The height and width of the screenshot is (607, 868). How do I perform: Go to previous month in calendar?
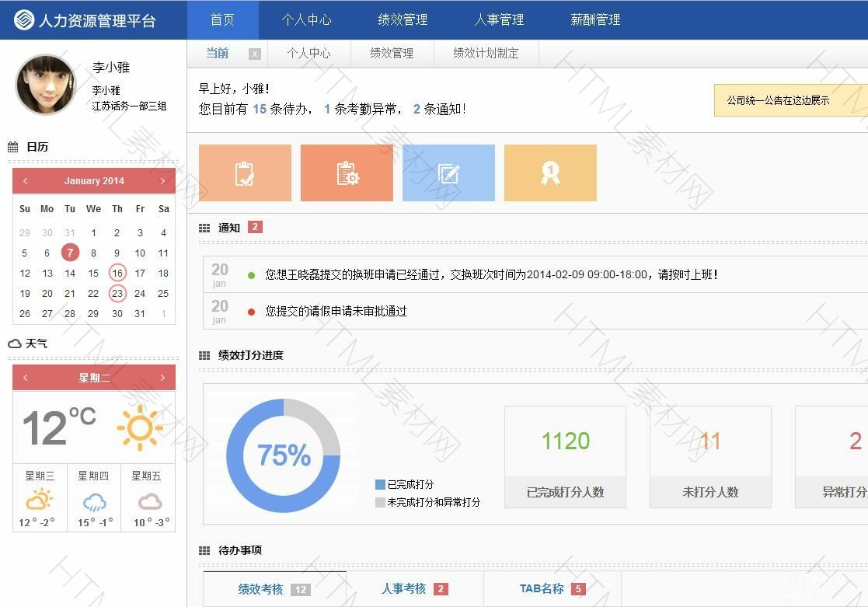click(x=25, y=181)
